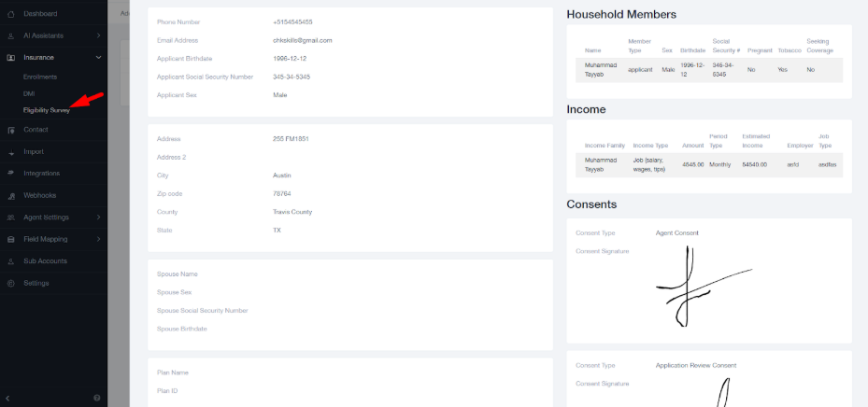
Task: Open the Enrollments menu item
Action: (x=40, y=78)
